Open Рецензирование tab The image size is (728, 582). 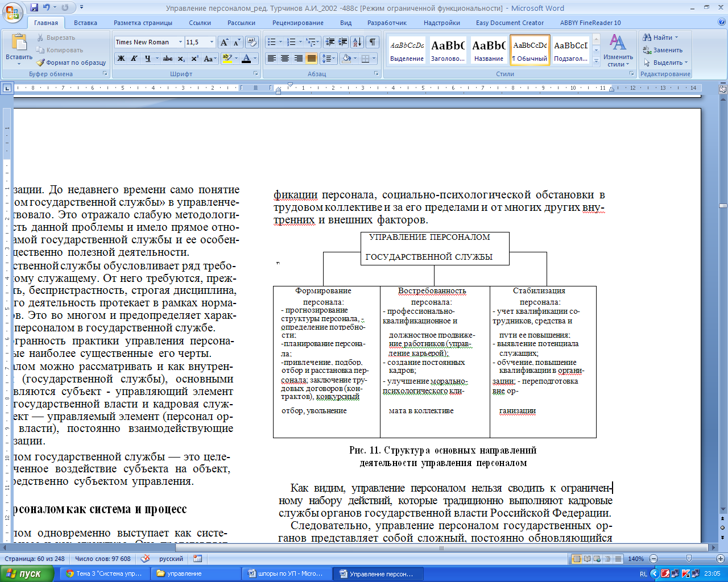click(x=297, y=23)
